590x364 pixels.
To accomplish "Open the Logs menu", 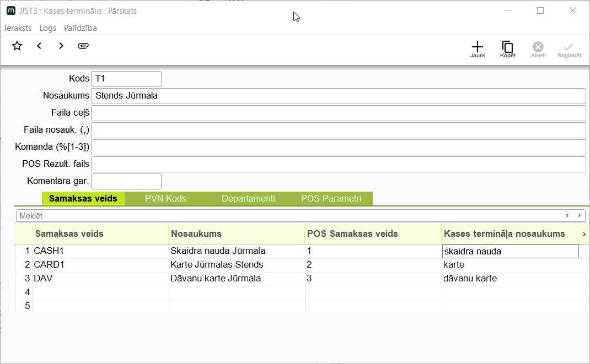I will point(48,28).
